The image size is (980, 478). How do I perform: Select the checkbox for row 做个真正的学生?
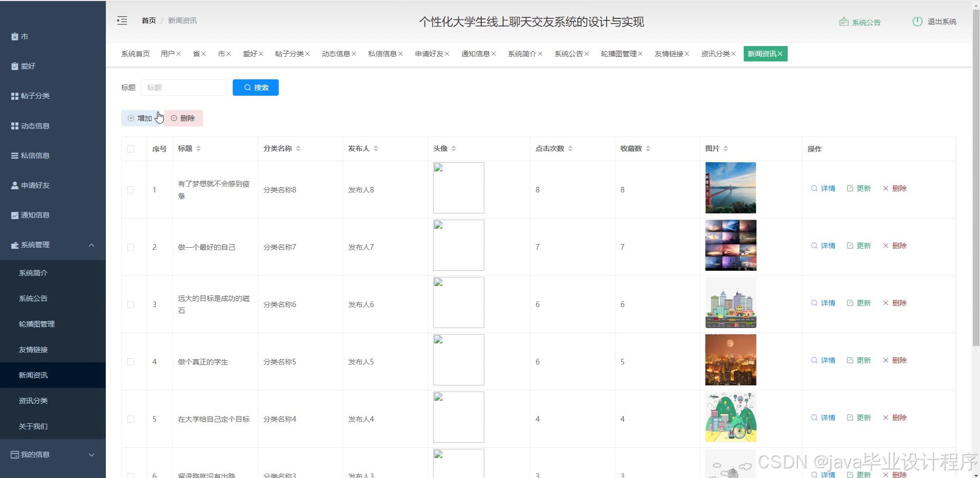click(x=130, y=362)
